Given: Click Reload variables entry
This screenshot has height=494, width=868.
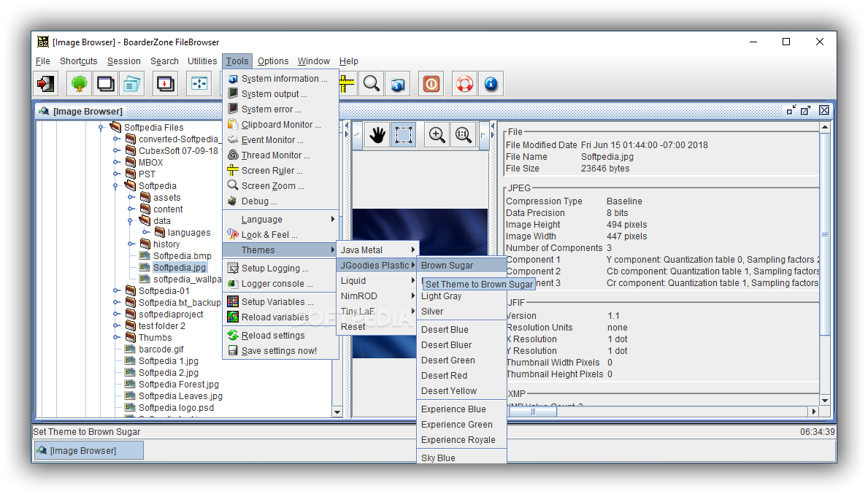Looking at the screenshot, I should [280, 317].
